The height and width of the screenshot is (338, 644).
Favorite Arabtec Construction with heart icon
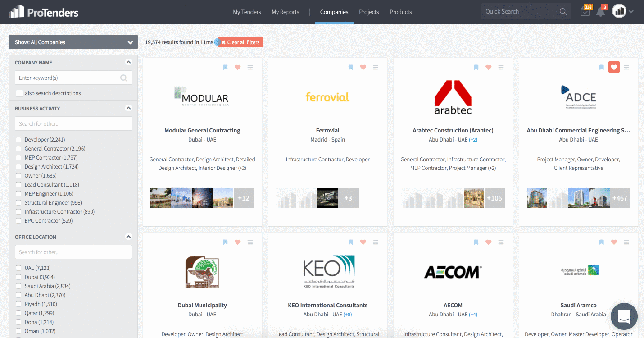489,67
